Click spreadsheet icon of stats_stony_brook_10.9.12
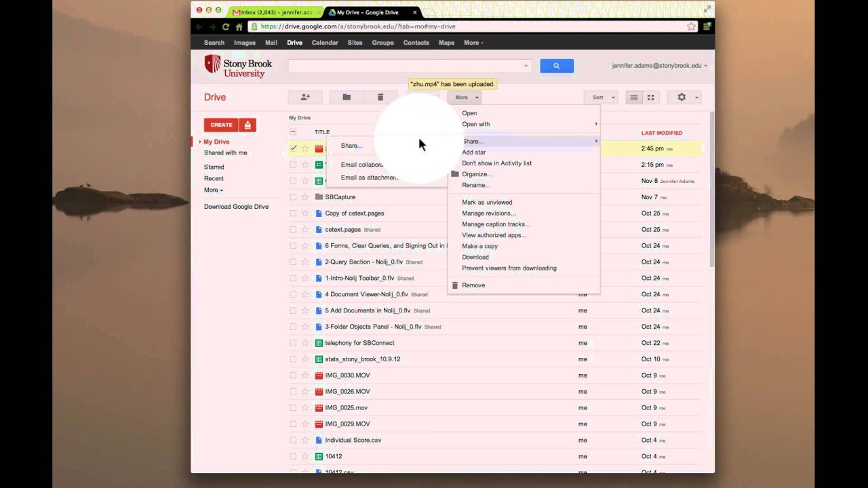Viewport: 868px width, 488px height. coord(319,359)
